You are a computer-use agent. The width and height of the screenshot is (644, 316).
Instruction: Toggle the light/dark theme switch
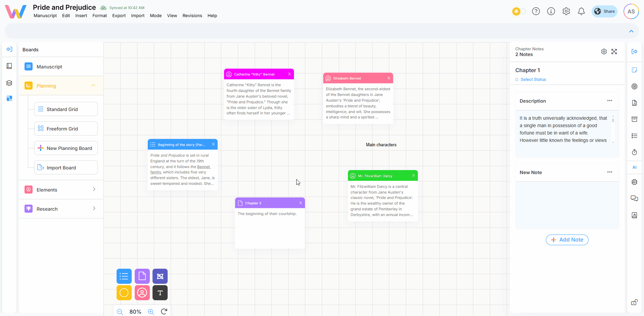coord(519,11)
